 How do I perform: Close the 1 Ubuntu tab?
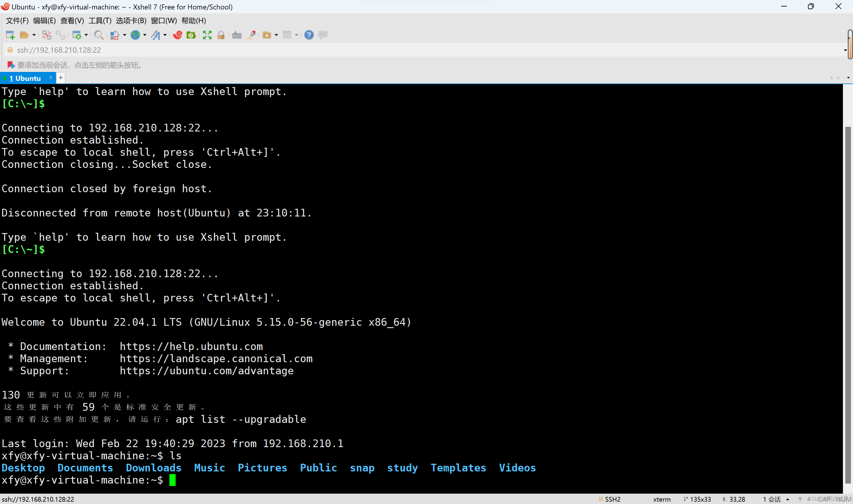tap(51, 78)
